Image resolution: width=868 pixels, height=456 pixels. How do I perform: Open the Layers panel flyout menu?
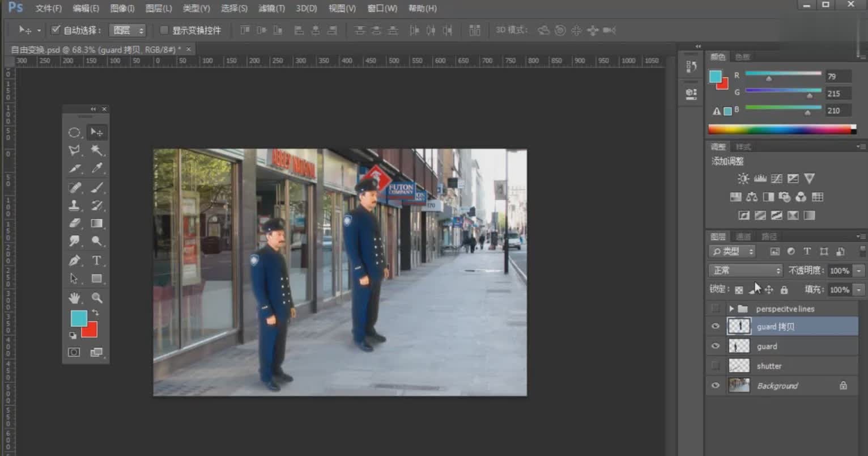point(861,237)
